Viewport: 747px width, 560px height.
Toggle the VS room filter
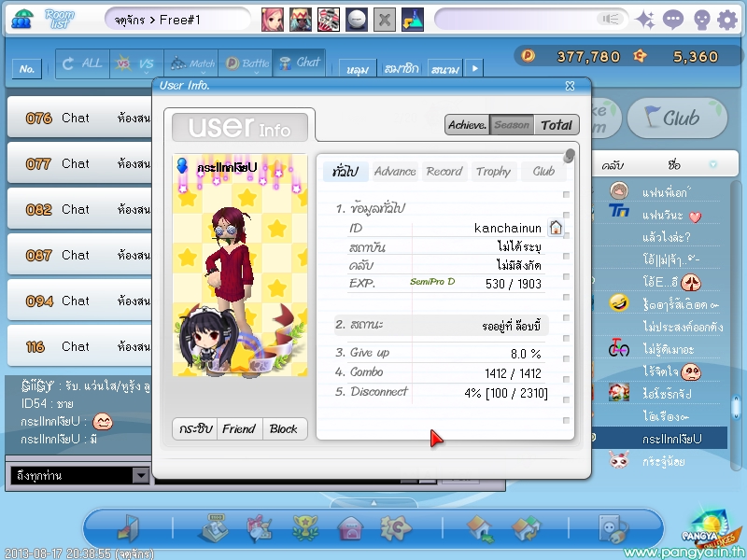coord(136,63)
